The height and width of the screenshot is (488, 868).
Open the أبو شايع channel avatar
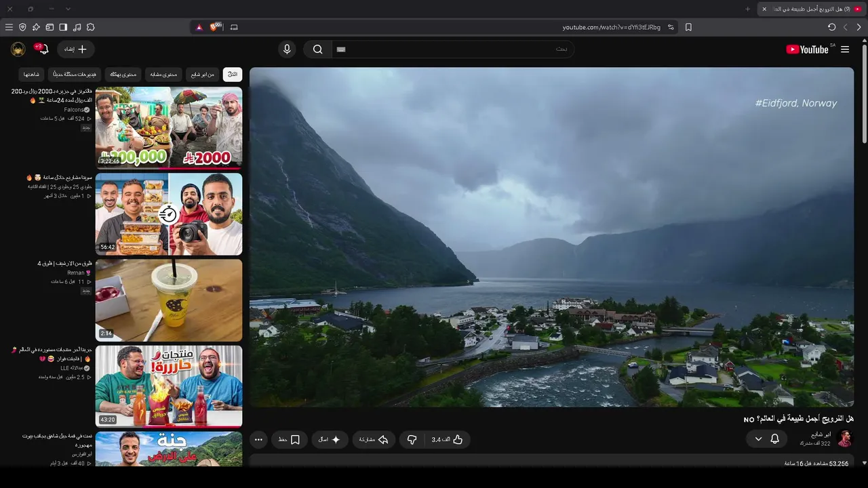[x=845, y=439]
